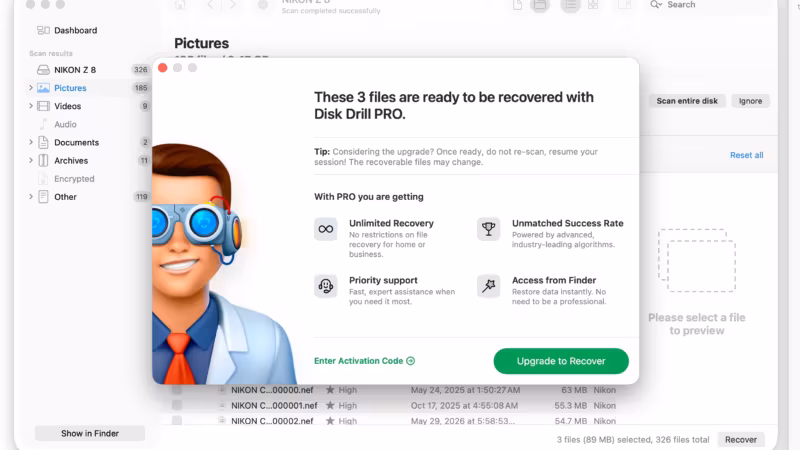Select the NIKON Z 8 drive icon
The width and height of the screenshot is (800, 450).
coord(43,70)
